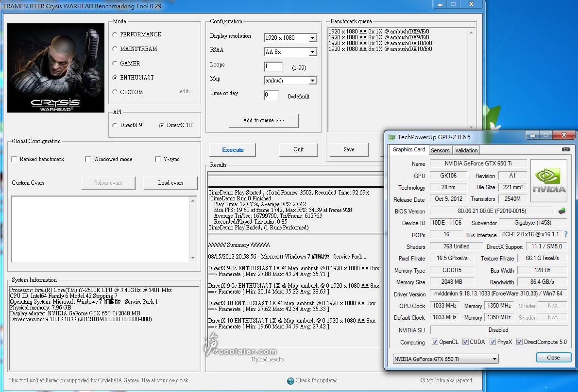Select the ENTHUSIAST mode radio button
578x392 pixels.
coord(115,78)
